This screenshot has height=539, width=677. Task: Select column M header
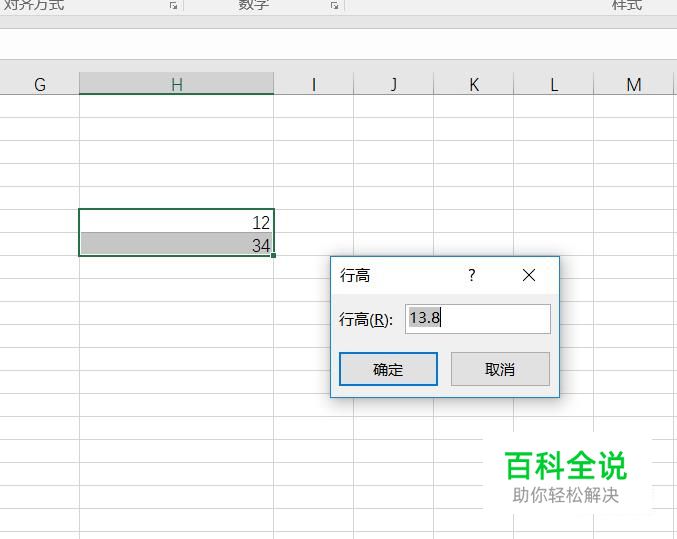633,83
